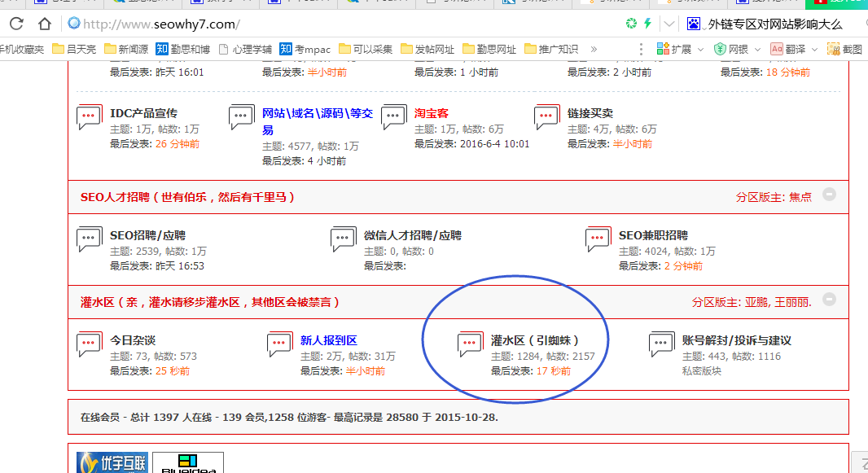
Task: Click the 网银 shield icon
Action: coord(721,49)
